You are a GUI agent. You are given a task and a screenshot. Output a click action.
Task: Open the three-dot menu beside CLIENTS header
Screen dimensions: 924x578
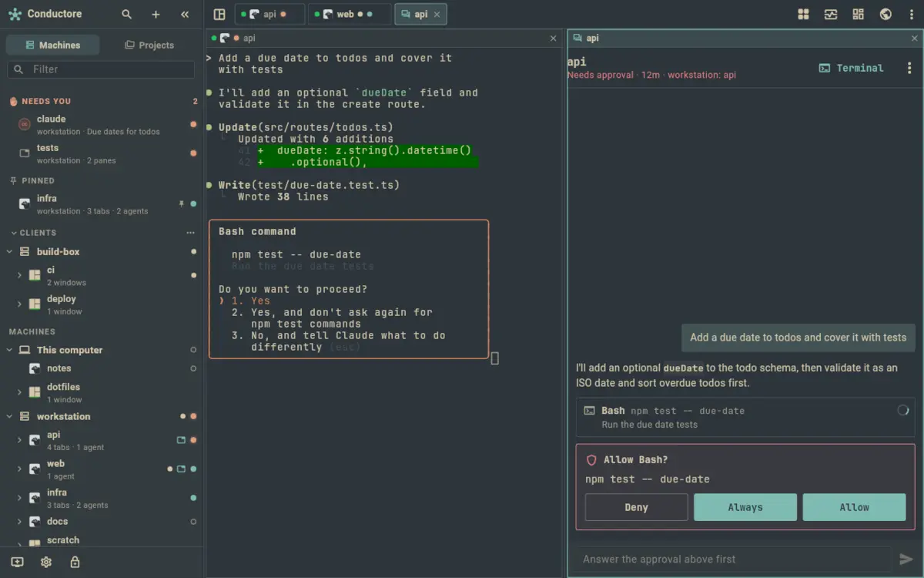(x=190, y=233)
